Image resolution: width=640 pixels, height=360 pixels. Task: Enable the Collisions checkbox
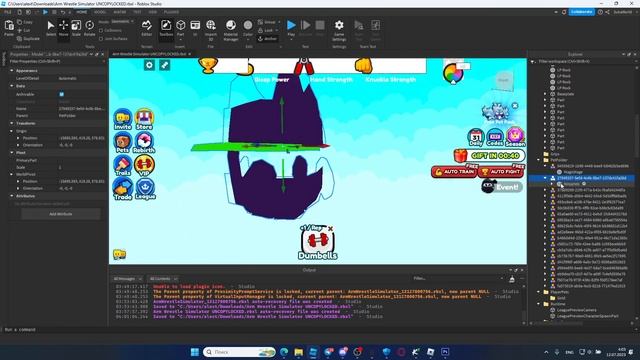point(101,31)
